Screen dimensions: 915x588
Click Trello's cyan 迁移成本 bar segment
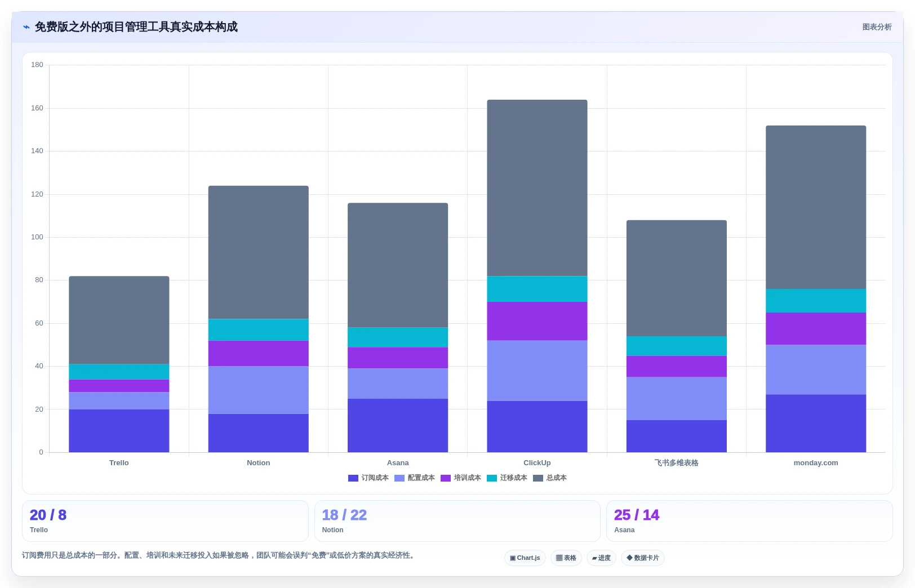click(119, 372)
